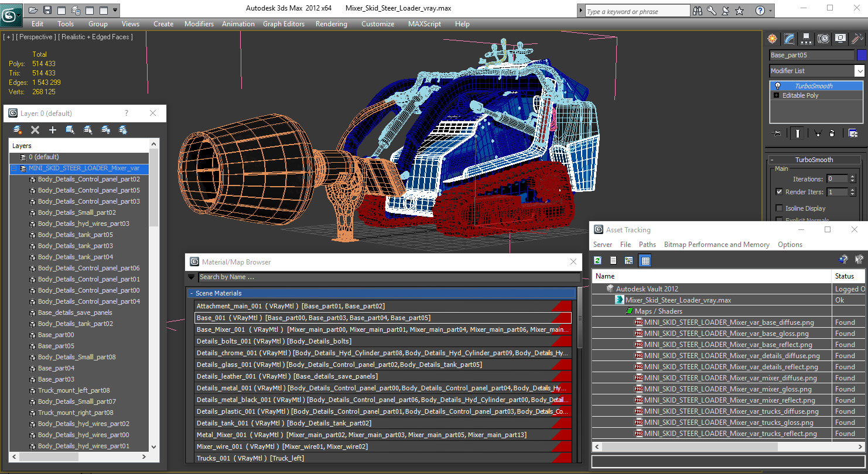868x474 pixels.
Task: Open the Modifiers menu
Action: (199, 24)
